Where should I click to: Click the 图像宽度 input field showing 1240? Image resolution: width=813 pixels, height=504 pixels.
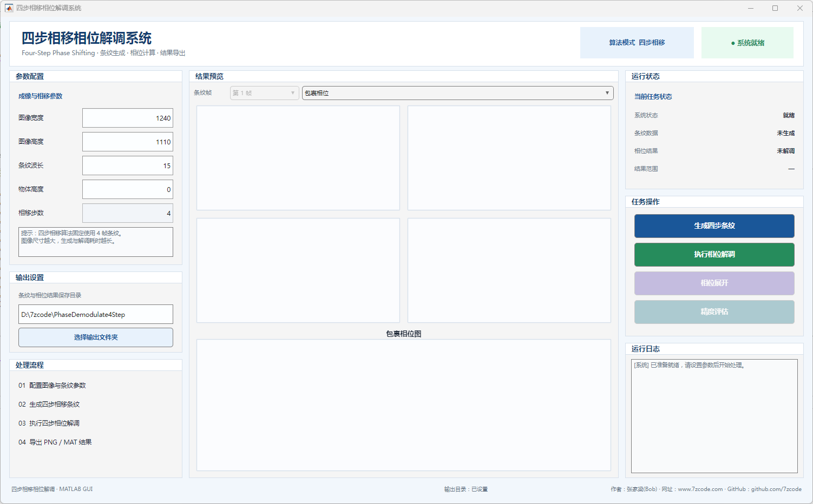click(128, 118)
